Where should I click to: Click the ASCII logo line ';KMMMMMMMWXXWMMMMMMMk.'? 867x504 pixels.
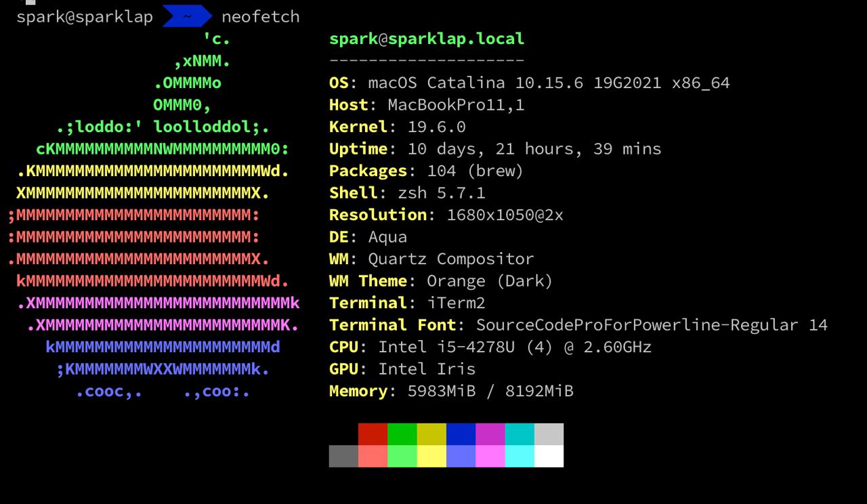[163, 369]
